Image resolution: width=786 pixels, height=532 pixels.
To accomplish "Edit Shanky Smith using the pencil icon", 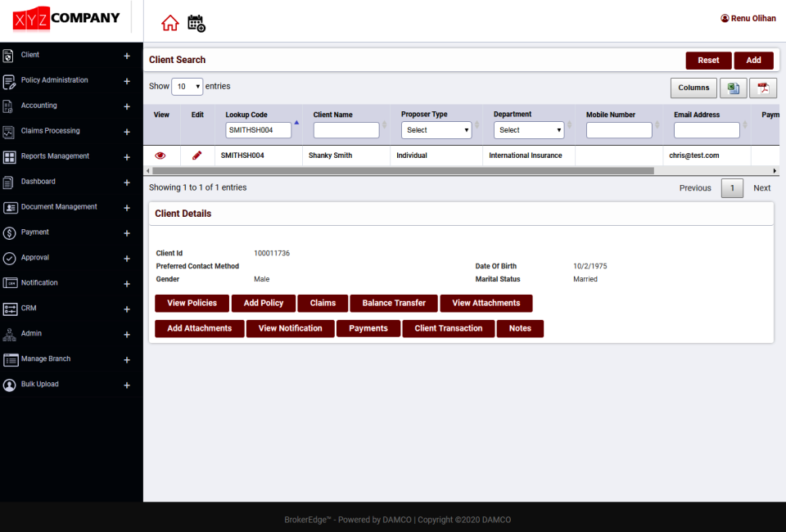I will [x=196, y=156].
